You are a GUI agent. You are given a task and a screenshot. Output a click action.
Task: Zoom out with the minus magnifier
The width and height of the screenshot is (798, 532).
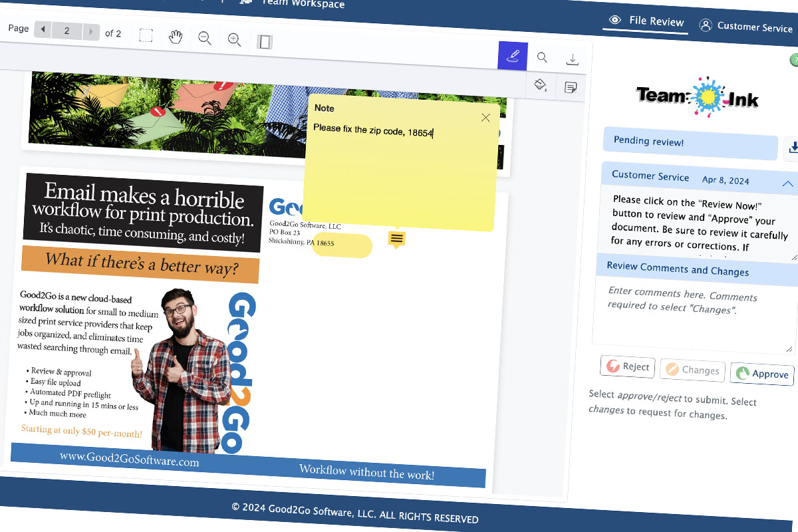click(205, 39)
